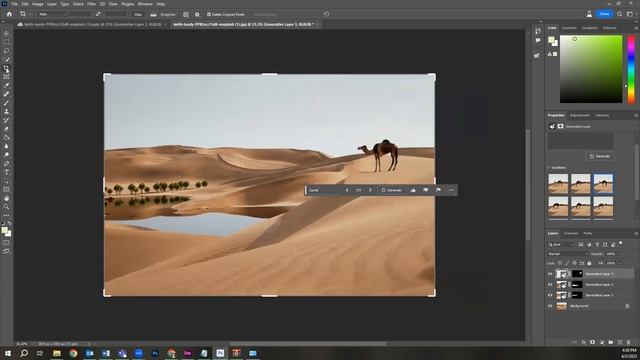This screenshot has height=360, width=640.
Task: Switch to the Channels tab
Action: [571, 233]
